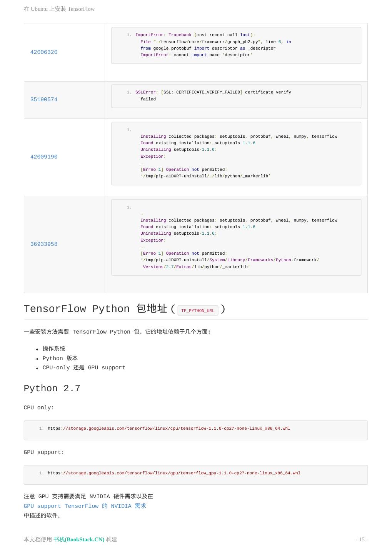
Task: Click the 操作系统 bullet item
Action: 54,349
